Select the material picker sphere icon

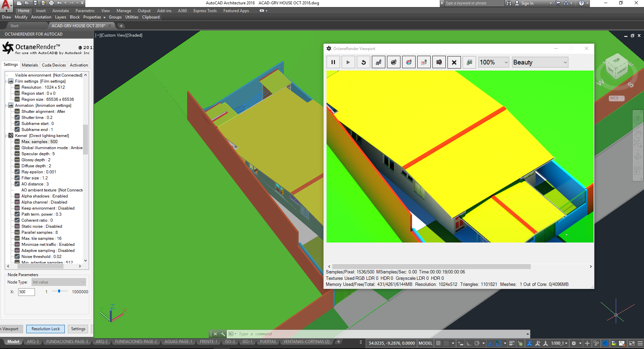pos(394,62)
